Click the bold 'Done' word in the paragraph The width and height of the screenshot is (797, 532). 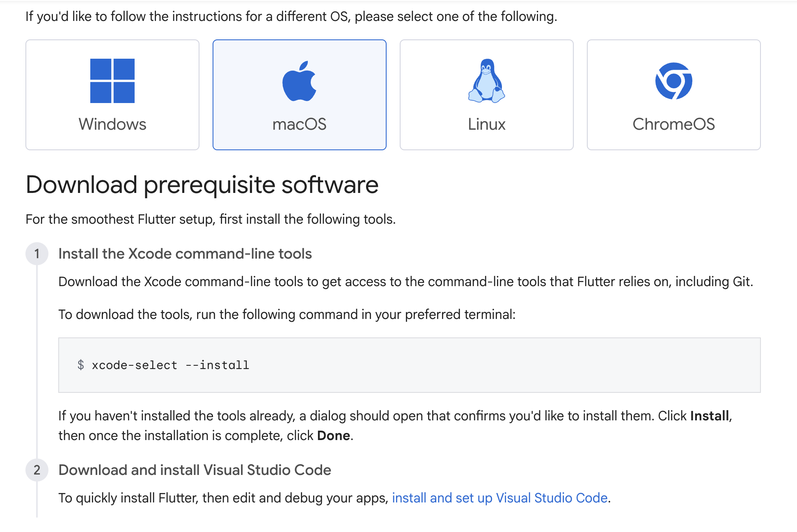pos(333,436)
